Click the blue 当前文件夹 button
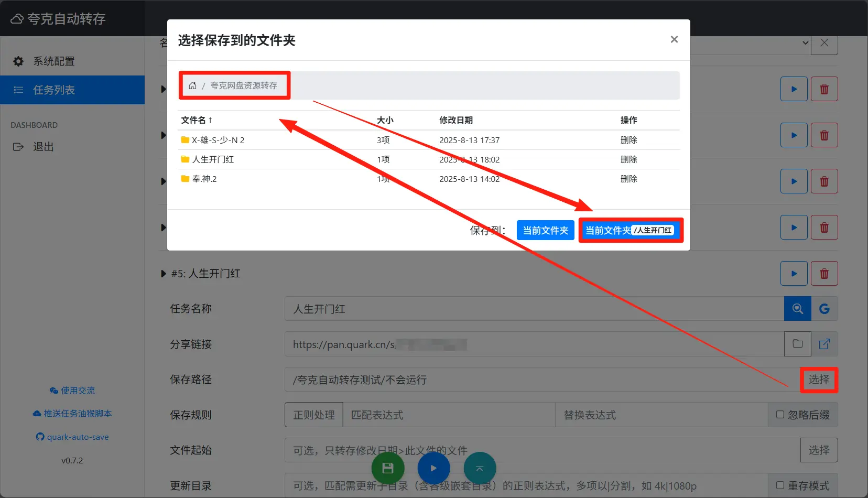The image size is (868, 498). coord(545,230)
